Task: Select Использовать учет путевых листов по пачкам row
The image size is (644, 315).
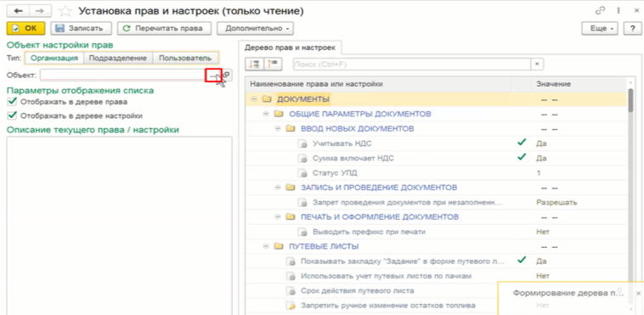Action: coord(436,276)
